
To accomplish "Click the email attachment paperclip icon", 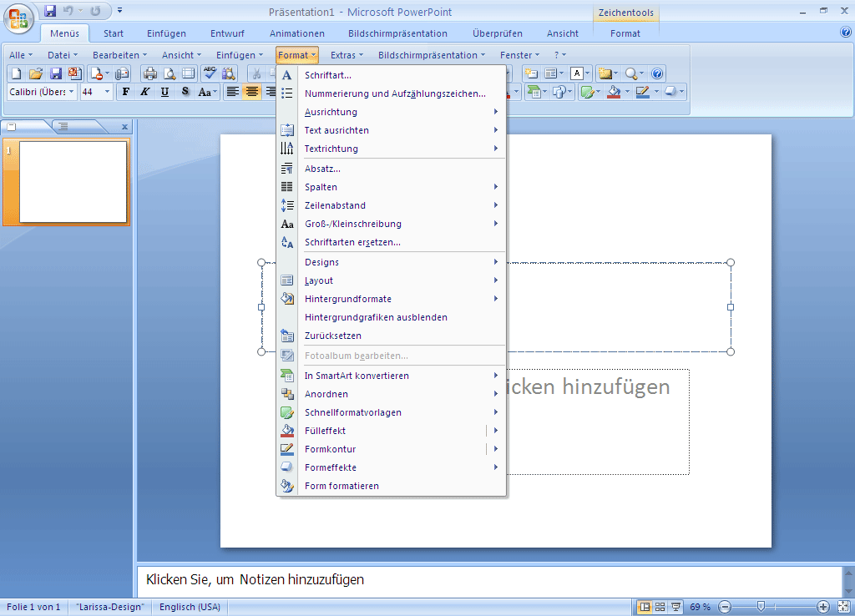I will 122,73.
